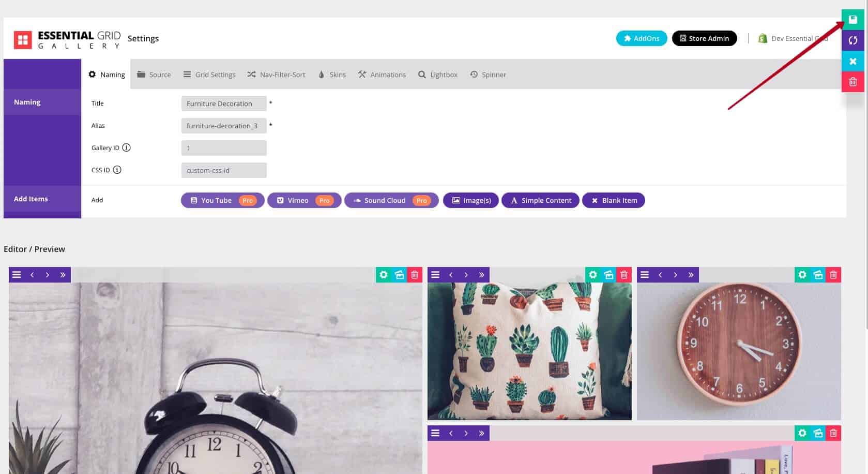Move the wooden wall clock item right

pos(676,275)
